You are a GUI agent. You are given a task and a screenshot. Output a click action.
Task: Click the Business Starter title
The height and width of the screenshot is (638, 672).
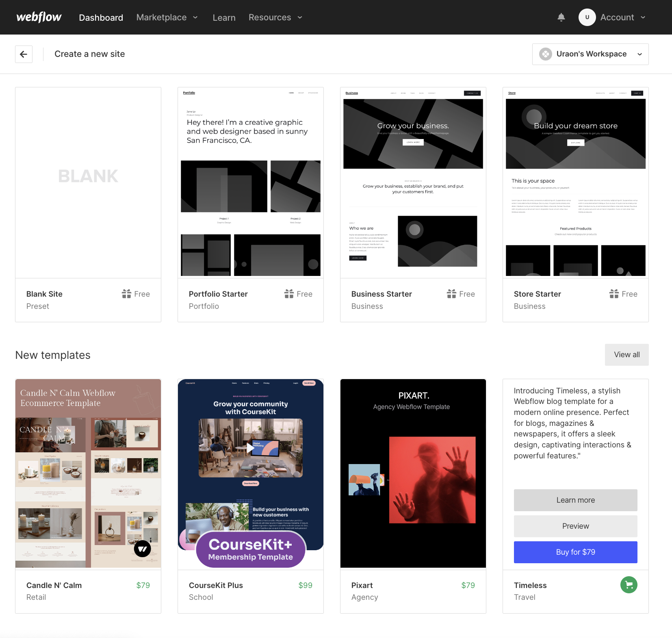[x=382, y=294]
